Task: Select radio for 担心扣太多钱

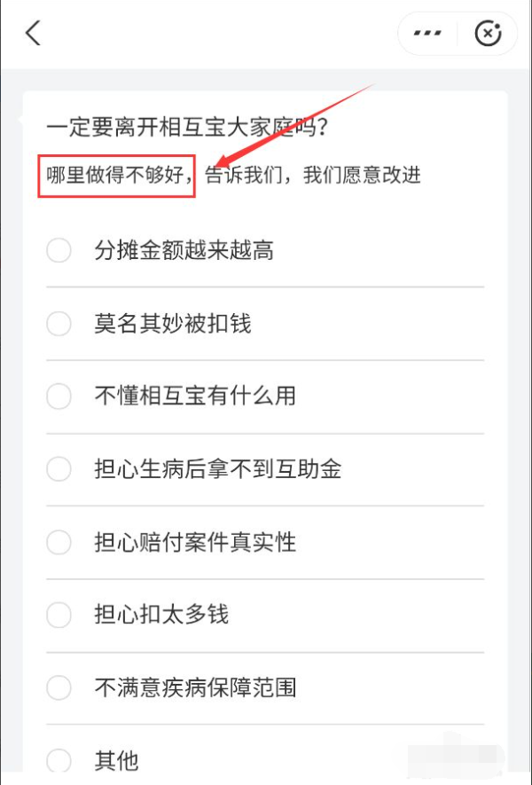Action: pos(59,614)
